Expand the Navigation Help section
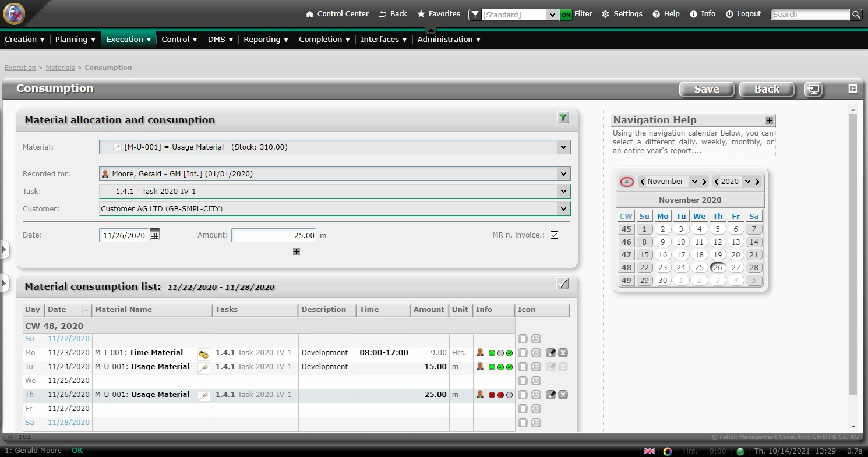This screenshot has width=868, height=457. [x=770, y=121]
